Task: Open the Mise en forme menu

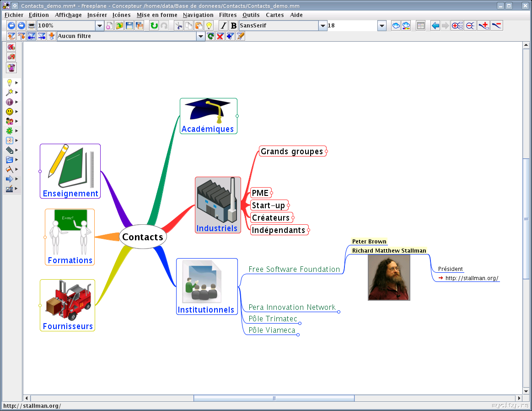Action: tap(157, 15)
